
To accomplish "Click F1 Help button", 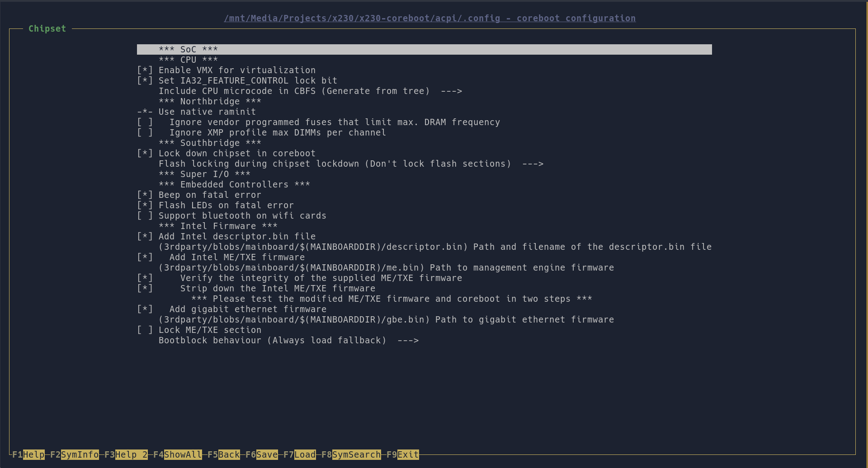I will pyautogui.click(x=28, y=454).
